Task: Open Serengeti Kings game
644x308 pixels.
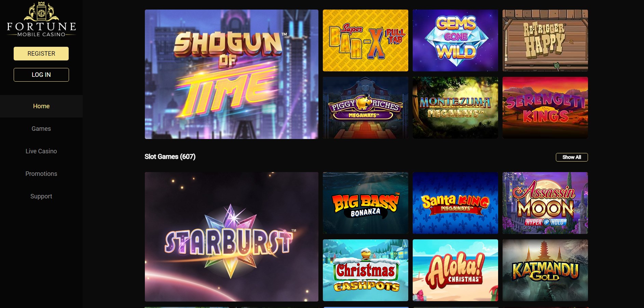Action: click(545, 108)
